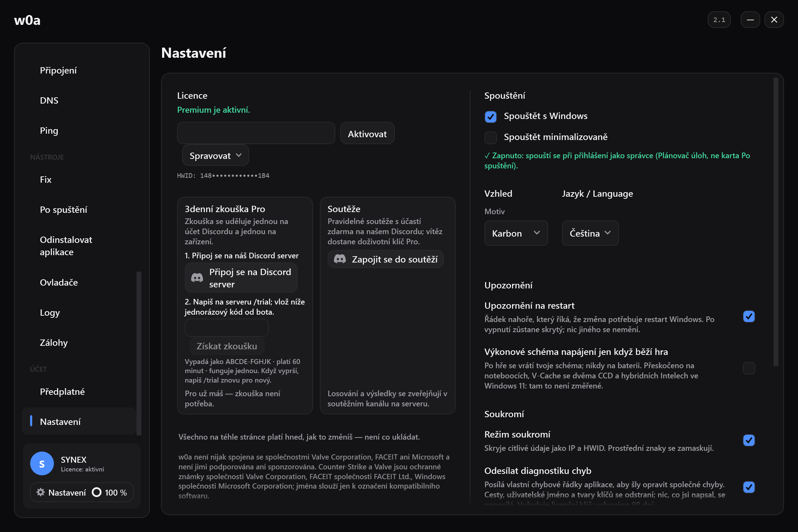Click the 100 % zoom control
The width and height of the screenshot is (798, 532).
pos(110,492)
